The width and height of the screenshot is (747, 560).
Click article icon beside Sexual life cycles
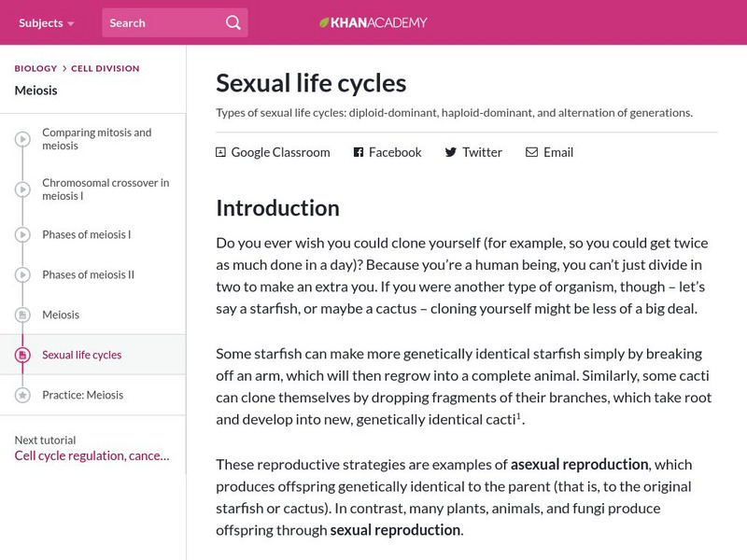[x=22, y=355]
